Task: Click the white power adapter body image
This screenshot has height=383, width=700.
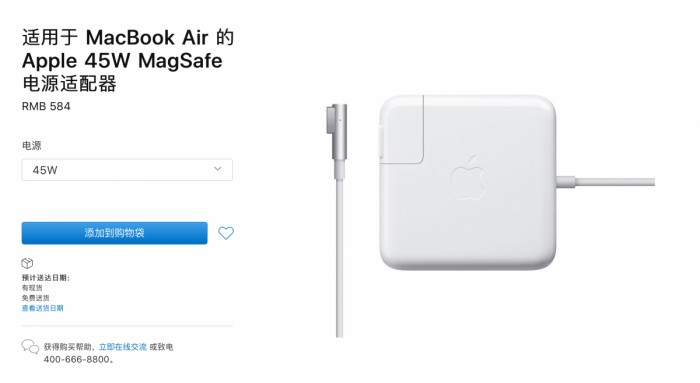Action: pos(468,182)
